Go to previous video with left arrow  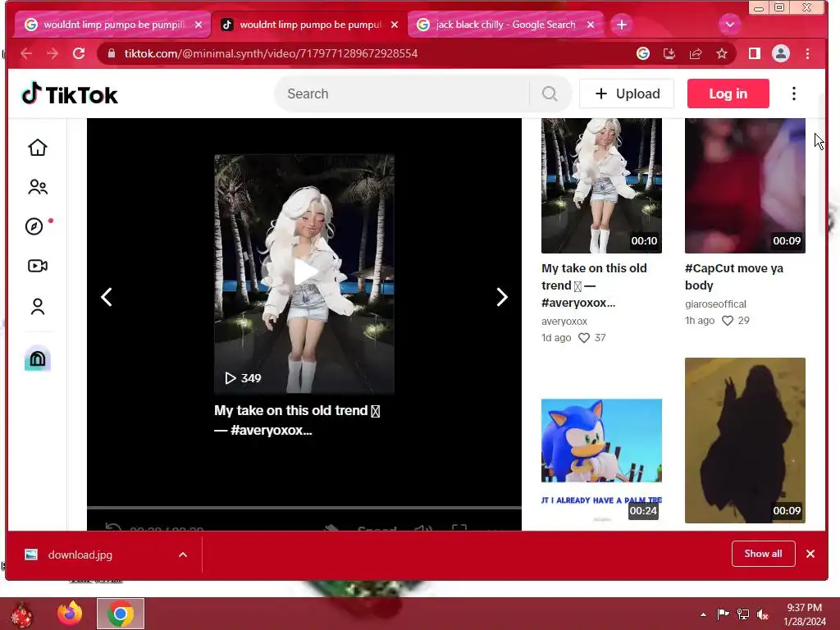click(107, 297)
